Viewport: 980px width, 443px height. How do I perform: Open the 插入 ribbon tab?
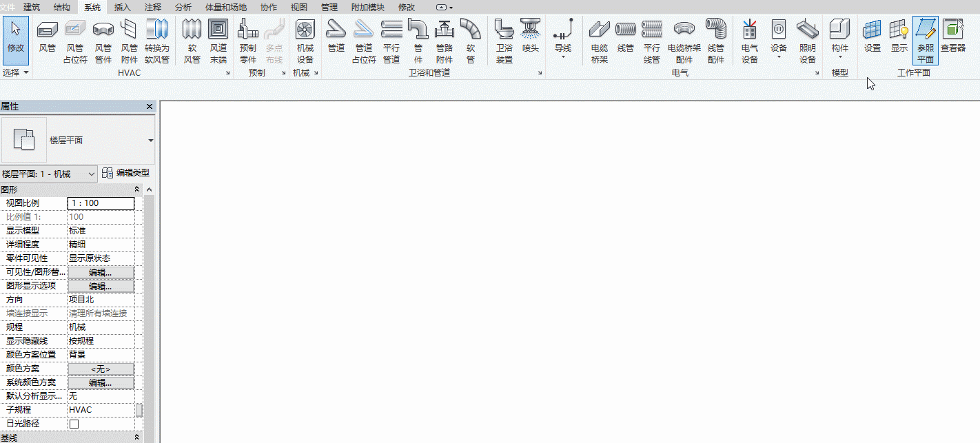coord(122,7)
